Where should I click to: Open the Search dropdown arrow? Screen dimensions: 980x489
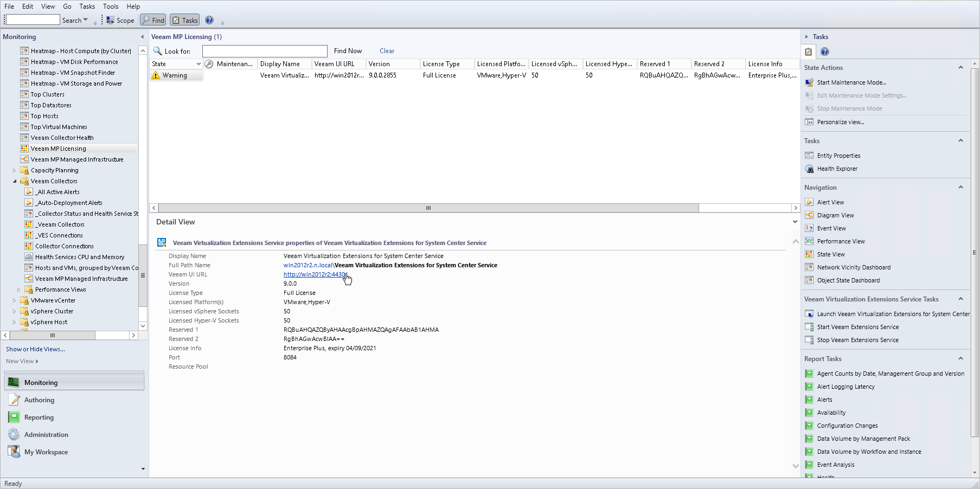pos(85,20)
